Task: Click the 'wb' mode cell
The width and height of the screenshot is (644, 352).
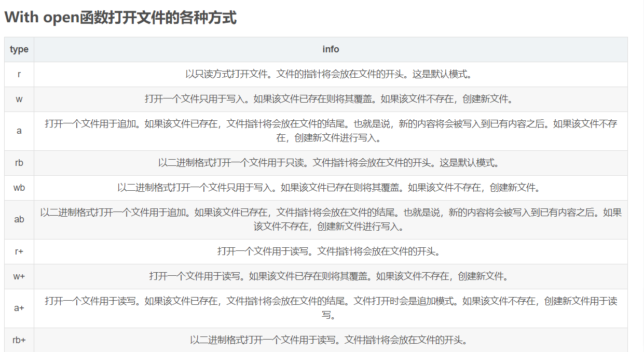Action: pos(19,188)
